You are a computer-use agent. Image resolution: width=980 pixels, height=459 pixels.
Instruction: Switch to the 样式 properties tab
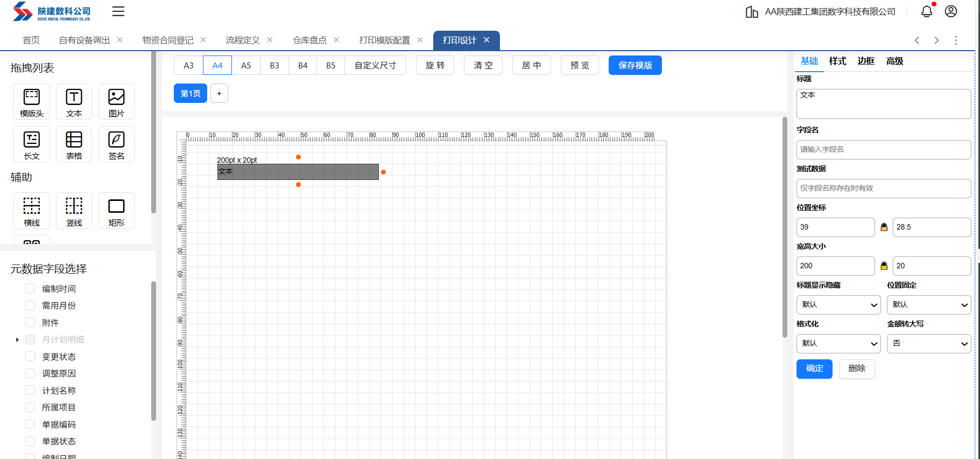coord(837,61)
